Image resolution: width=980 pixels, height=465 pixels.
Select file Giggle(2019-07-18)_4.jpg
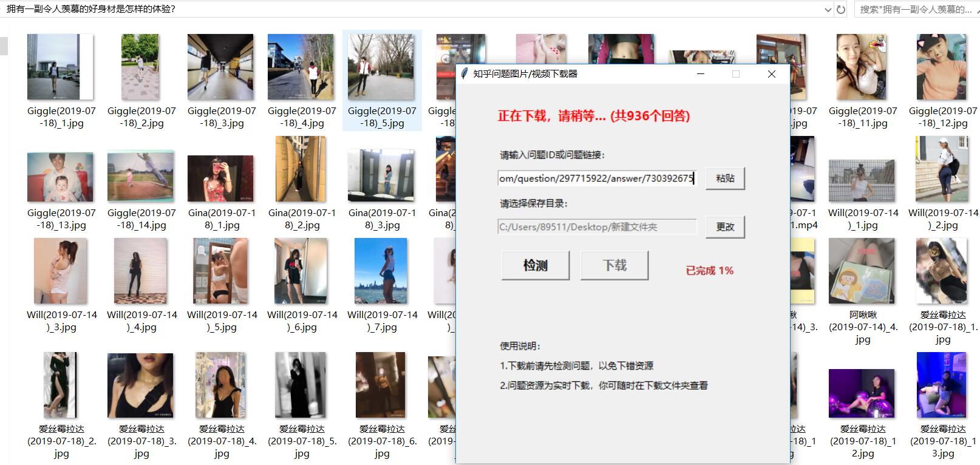[302, 81]
